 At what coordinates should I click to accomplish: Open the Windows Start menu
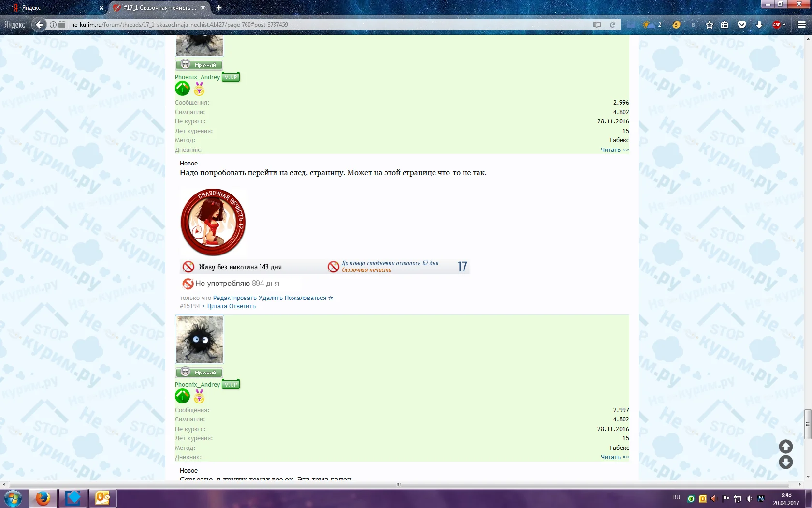click(x=13, y=498)
